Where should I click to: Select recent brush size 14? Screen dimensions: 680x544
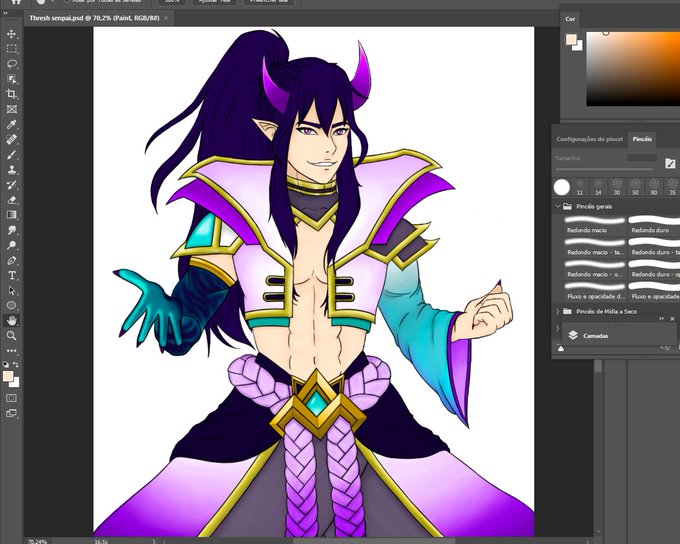[598, 187]
